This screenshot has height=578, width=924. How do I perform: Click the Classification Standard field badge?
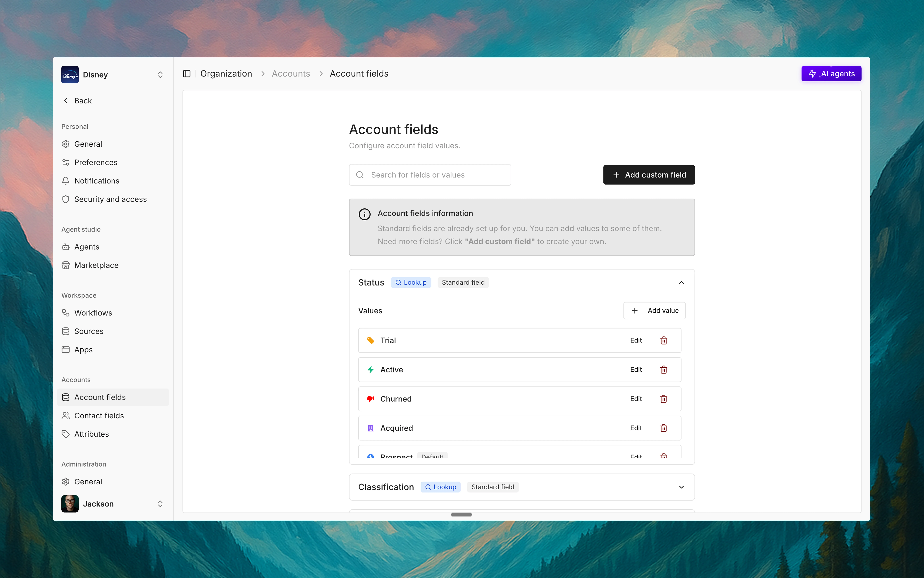tap(493, 487)
